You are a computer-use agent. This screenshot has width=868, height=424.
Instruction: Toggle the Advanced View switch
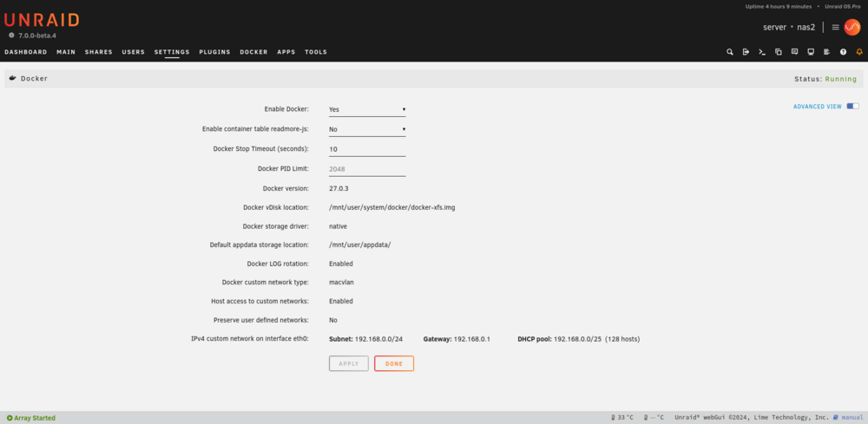(x=852, y=106)
